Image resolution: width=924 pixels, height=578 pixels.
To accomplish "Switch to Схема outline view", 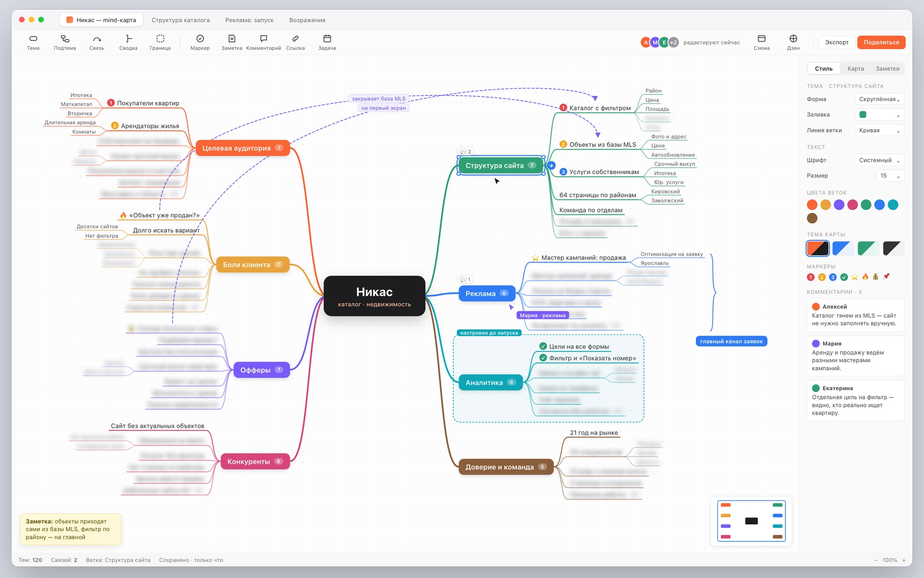I will click(x=761, y=42).
